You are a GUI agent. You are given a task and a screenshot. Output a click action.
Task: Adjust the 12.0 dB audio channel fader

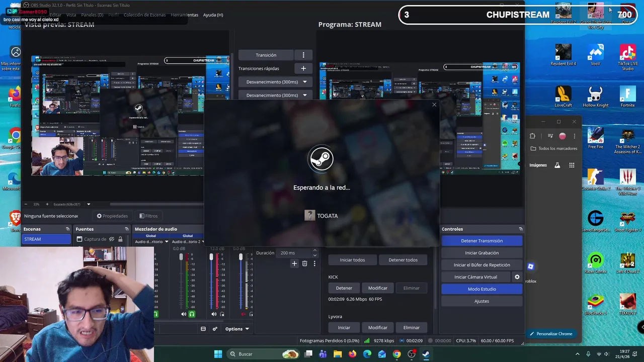pyautogui.click(x=211, y=257)
